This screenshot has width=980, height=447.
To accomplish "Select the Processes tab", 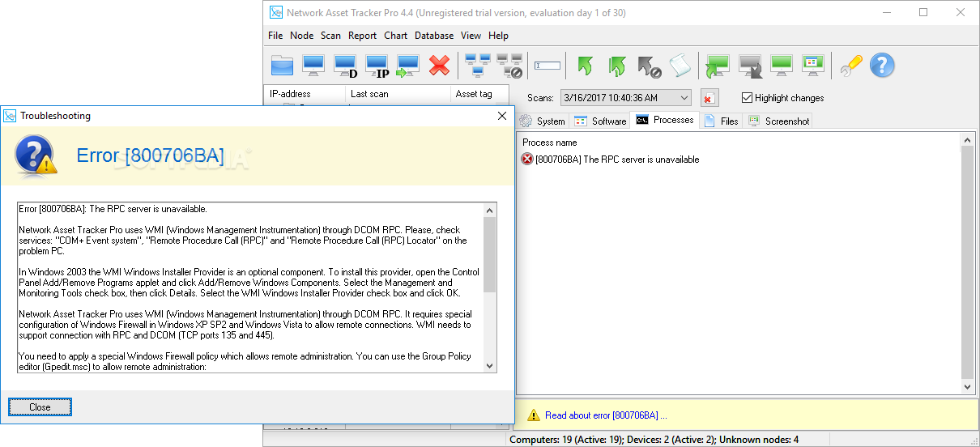I will click(665, 120).
